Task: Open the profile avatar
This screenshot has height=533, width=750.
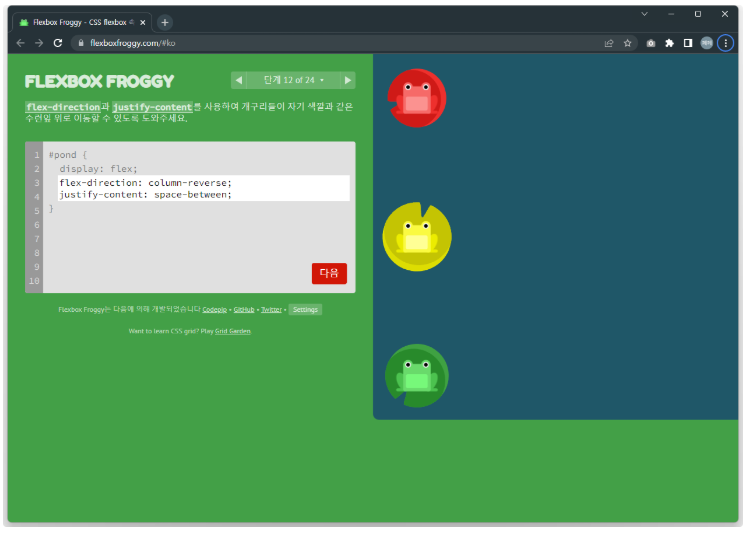Action: pyautogui.click(x=706, y=43)
